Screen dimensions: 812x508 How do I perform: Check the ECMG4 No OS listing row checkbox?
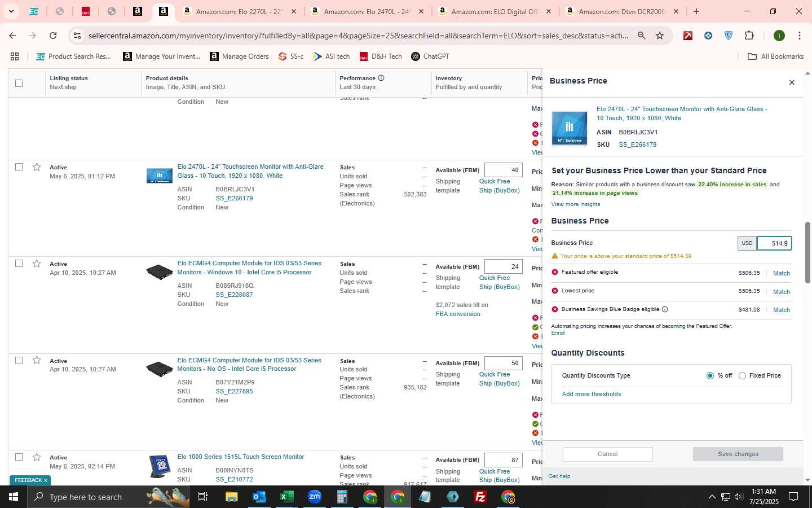19,360
